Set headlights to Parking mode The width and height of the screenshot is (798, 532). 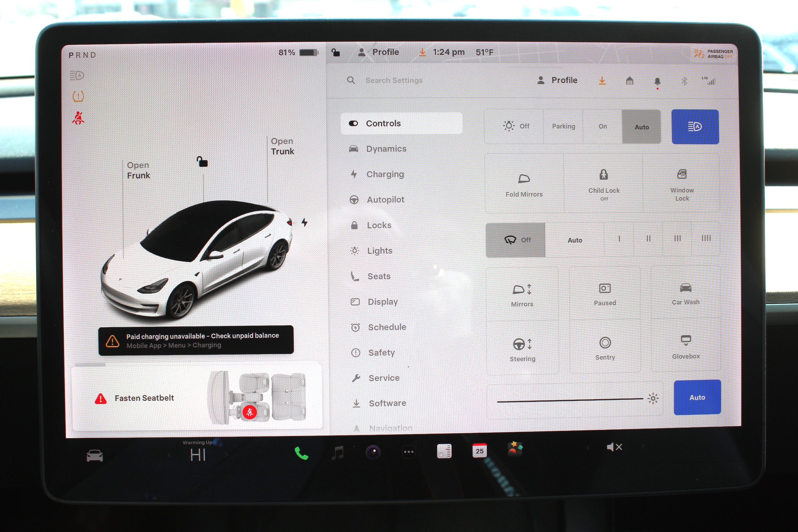click(x=563, y=127)
